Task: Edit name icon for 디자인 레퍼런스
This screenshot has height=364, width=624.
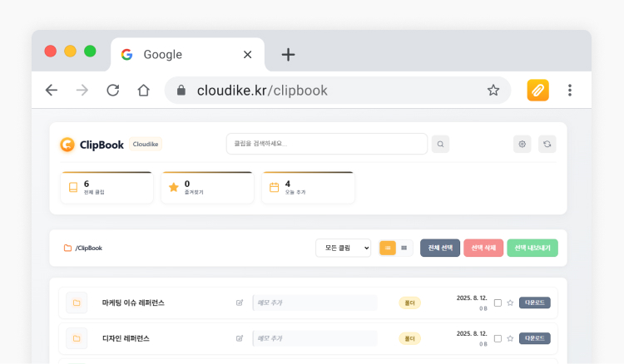Action: (239, 338)
